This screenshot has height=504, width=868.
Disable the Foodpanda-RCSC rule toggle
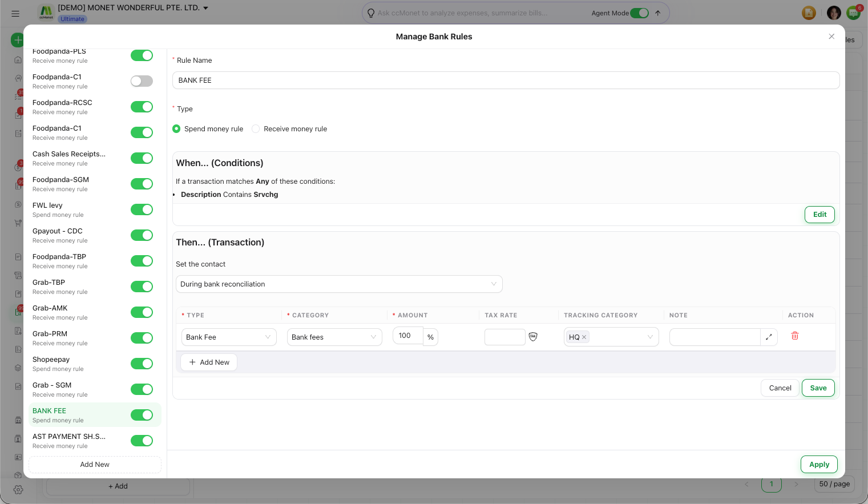coord(142,107)
